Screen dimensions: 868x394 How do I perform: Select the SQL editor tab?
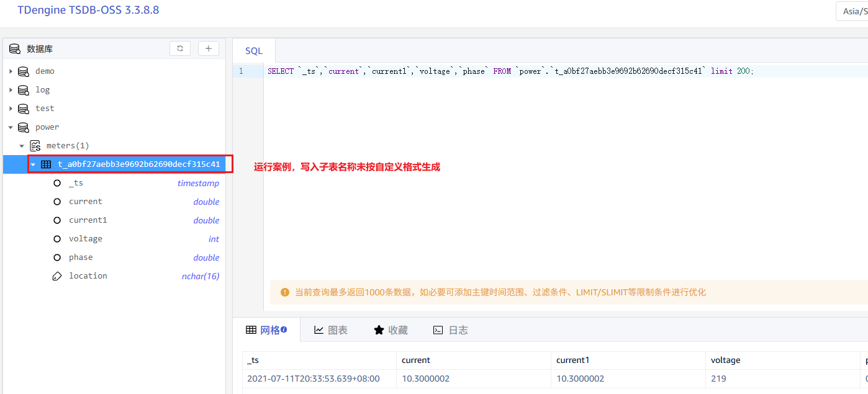coord(254,51)
